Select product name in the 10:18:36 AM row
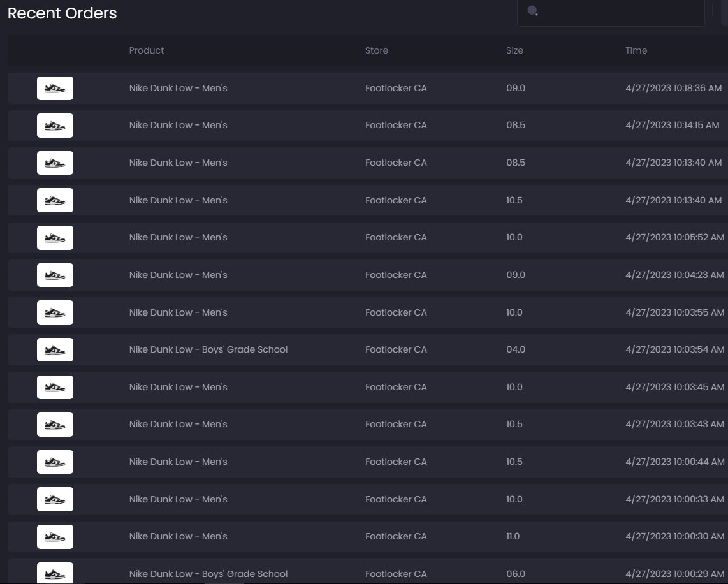728x584 pixels. [x=178, y=88]
